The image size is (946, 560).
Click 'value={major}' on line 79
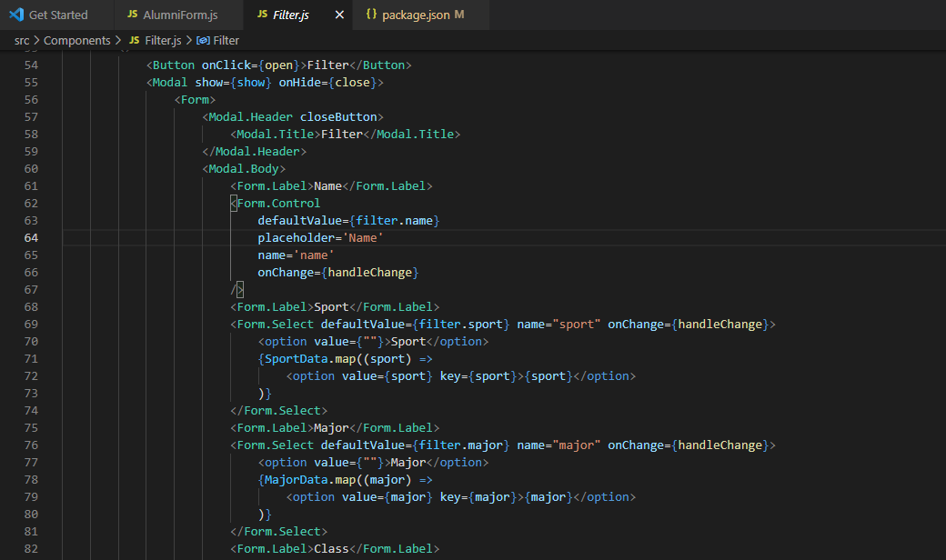pos(387,497)
